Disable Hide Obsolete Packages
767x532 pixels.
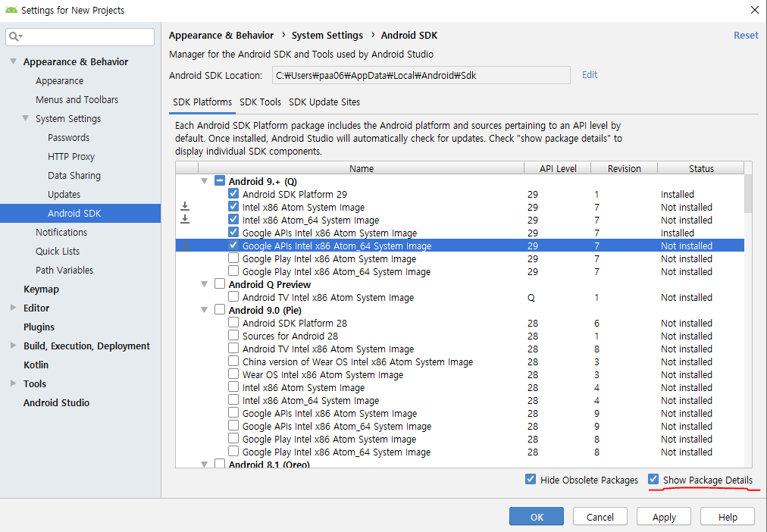(531, 479)
